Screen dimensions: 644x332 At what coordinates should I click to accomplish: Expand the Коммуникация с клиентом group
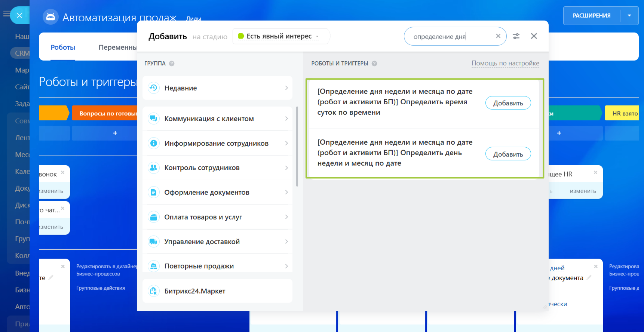click(x=217, y=119)
